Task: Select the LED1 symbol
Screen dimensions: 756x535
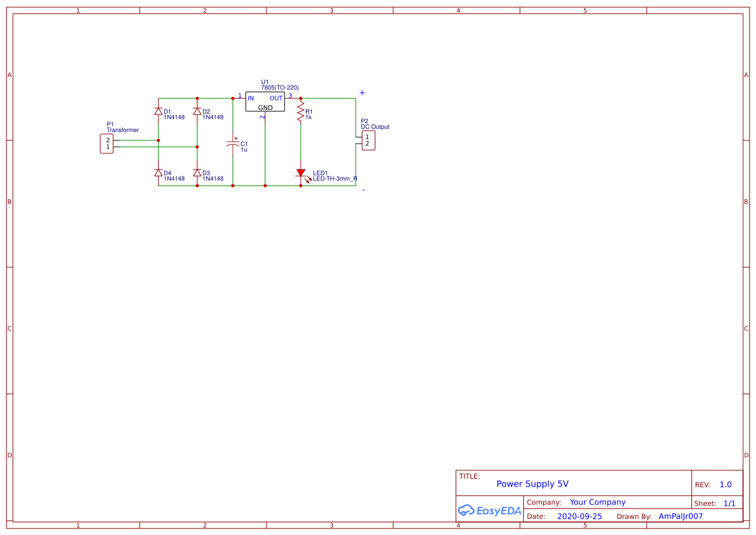Action: (x=301, y=171)
